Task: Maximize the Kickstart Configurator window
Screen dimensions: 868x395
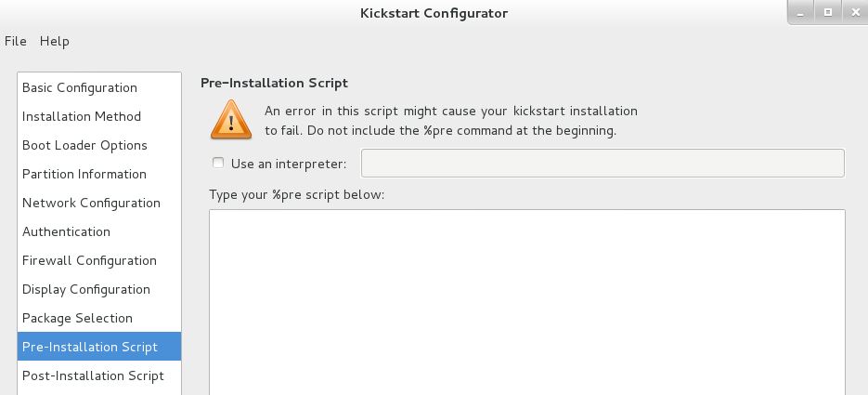Action: [x=828, y=12]
